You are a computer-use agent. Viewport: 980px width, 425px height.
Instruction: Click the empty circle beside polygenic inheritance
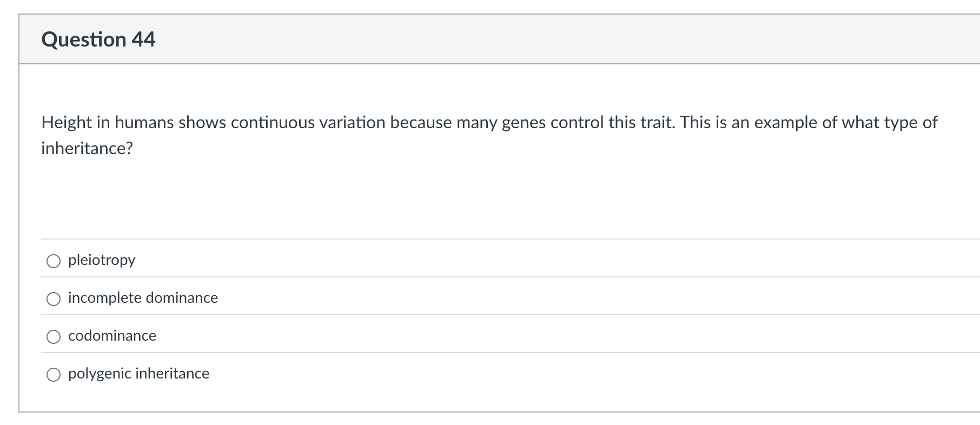[x=54, y=374]
